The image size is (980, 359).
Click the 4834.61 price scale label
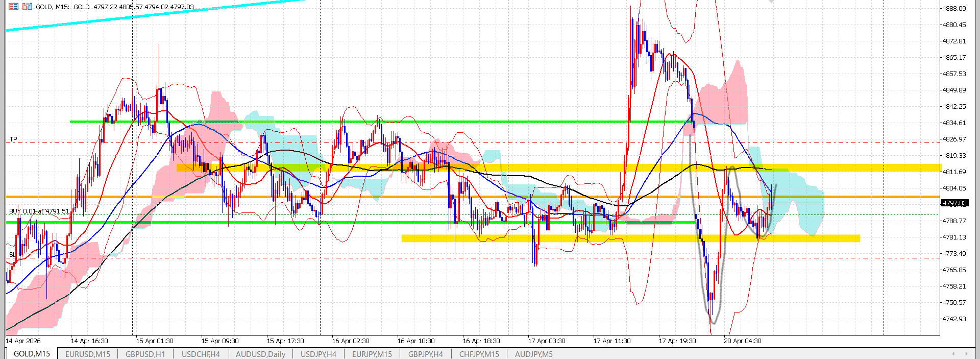953,123
